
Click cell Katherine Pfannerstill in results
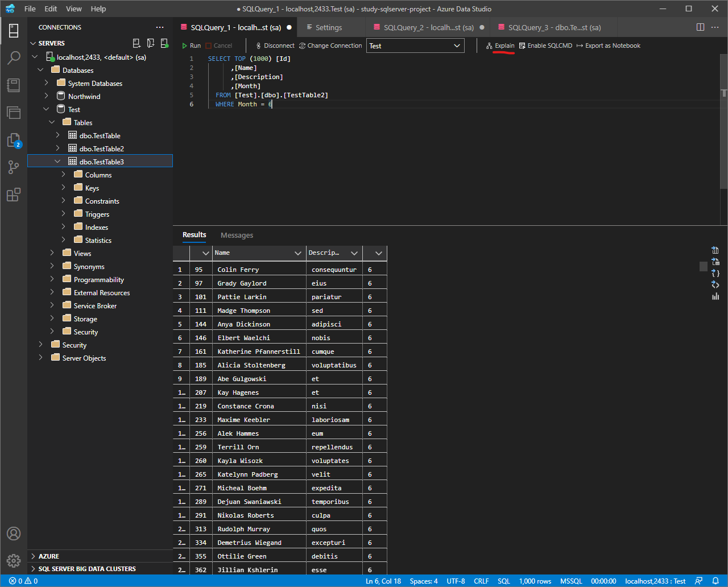259,352
